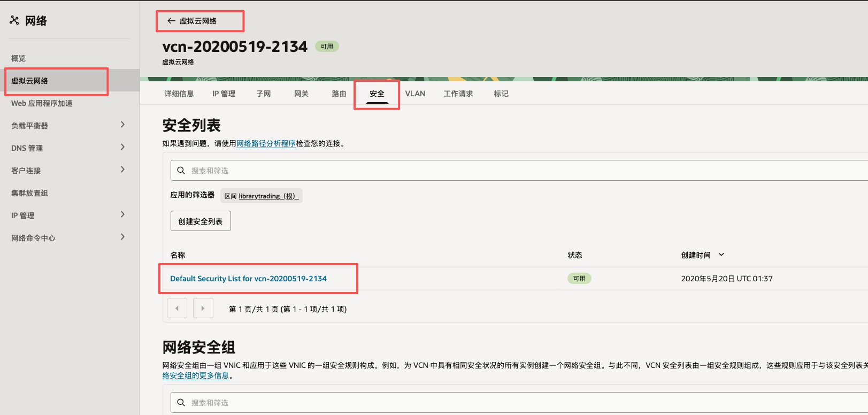Open the 网络路径分析程序 link
The width and height of the screenshot is (868, 415).
pos(266,143)
